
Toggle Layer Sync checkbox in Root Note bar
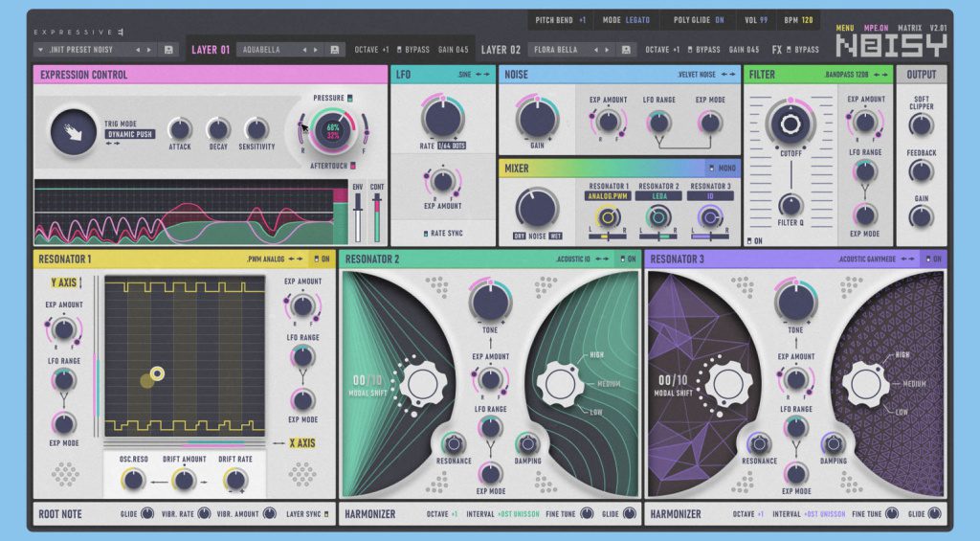(x=325, y=514)
